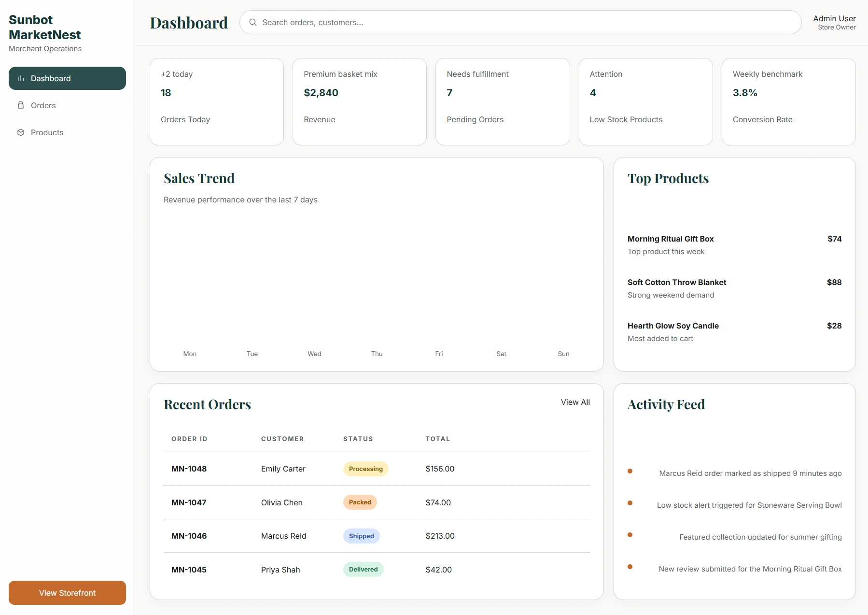
Task: Click the Sun label on sales chart
Action: (563, 354)
